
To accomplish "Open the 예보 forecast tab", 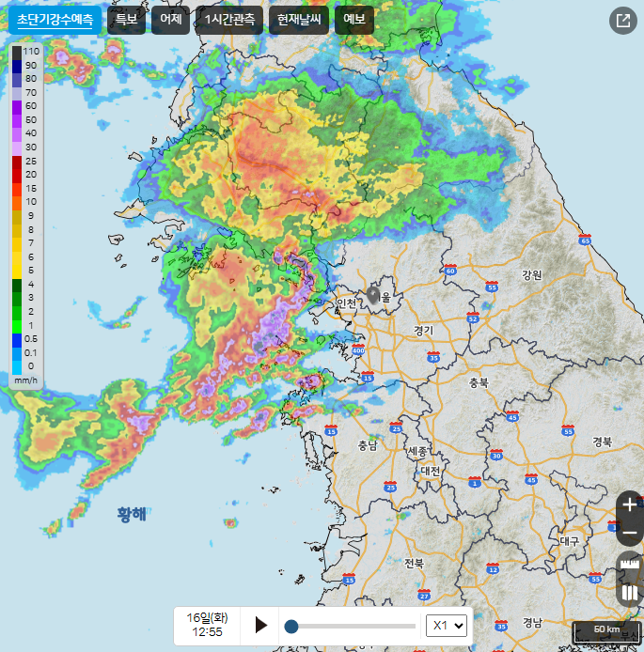I will tap(354, 20).
